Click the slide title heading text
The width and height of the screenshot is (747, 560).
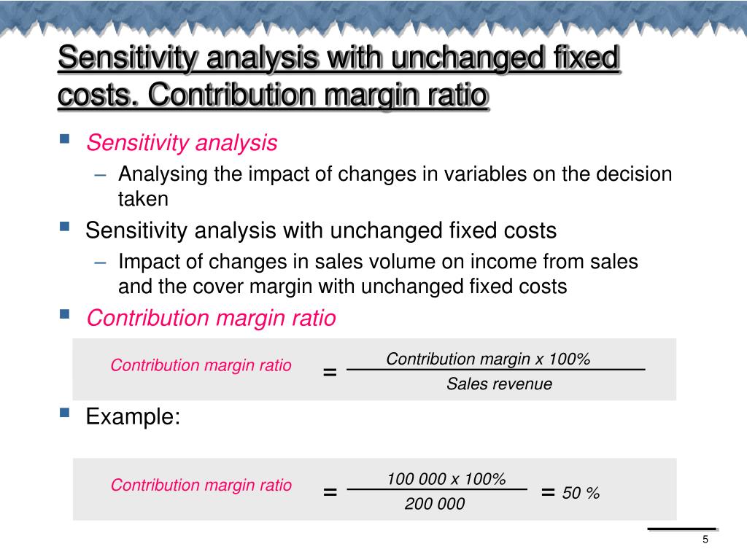tap(338, 76)
